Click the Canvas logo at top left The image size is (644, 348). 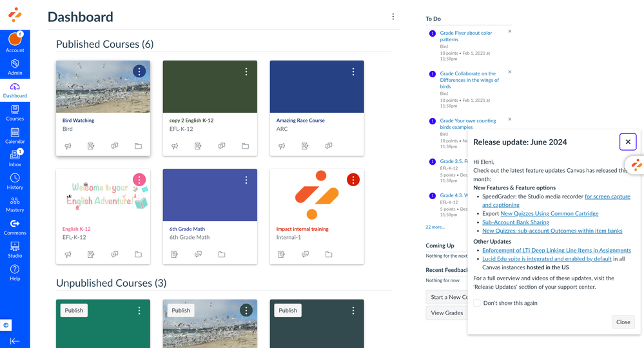[x=15, y=15]
